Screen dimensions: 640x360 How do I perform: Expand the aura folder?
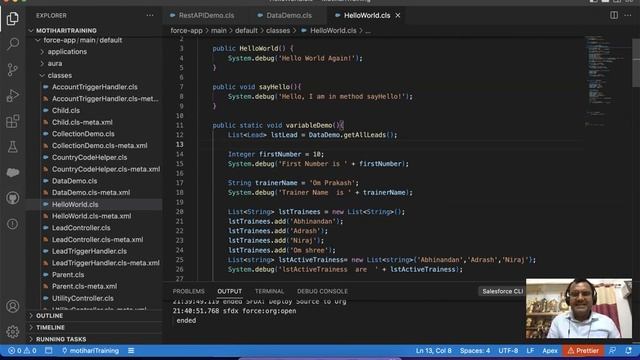[x=55, y=64]
